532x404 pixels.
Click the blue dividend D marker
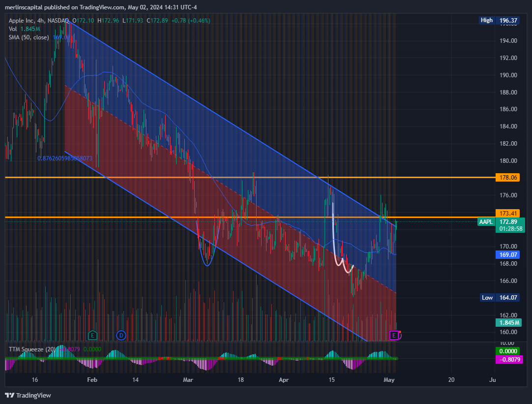click(x=121, y=336)
